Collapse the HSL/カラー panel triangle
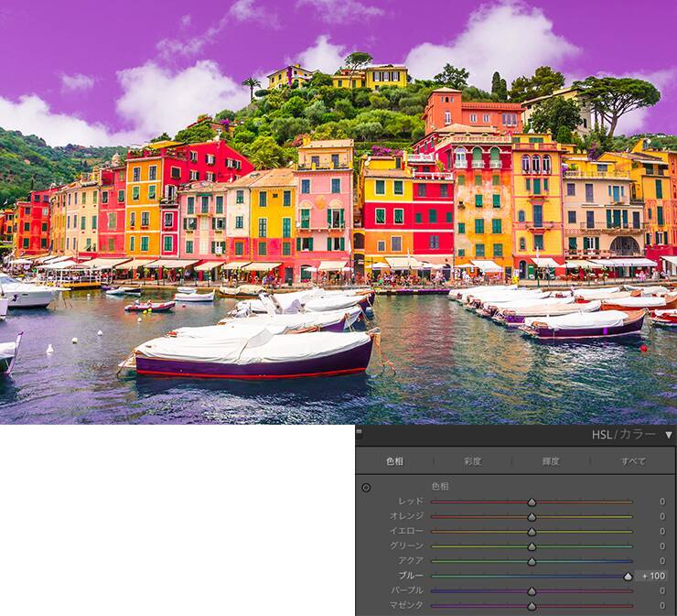The image size is (677, 616). [x=669, y=435]
